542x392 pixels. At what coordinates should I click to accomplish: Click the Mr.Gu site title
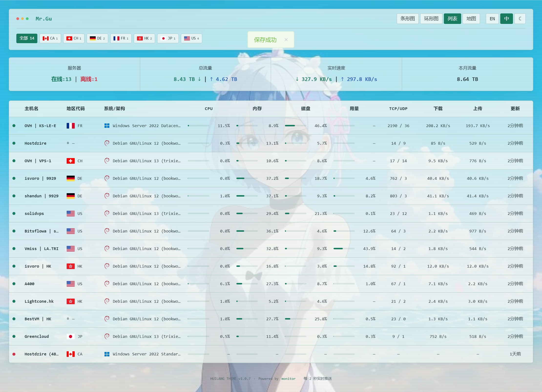pos(44,19)
